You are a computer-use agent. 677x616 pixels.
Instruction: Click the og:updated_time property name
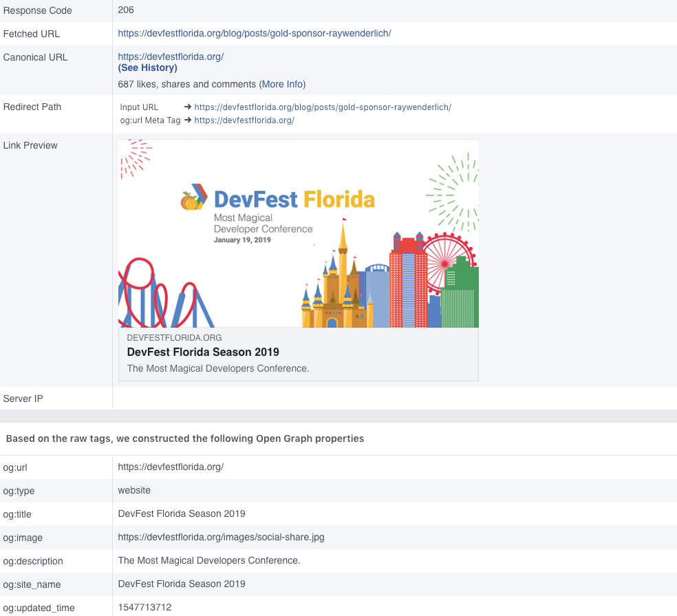click(x=39, y=607)
